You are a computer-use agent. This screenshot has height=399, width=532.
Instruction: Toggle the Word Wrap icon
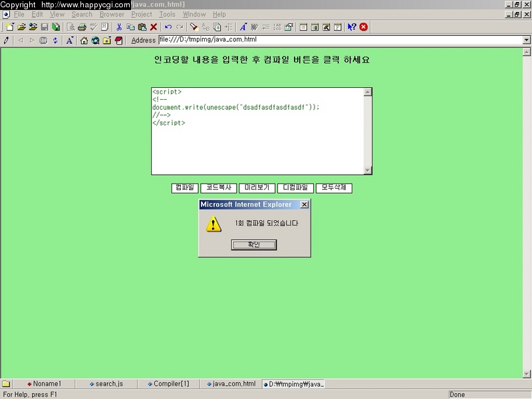pyautogui.click(x=266, y=27)
